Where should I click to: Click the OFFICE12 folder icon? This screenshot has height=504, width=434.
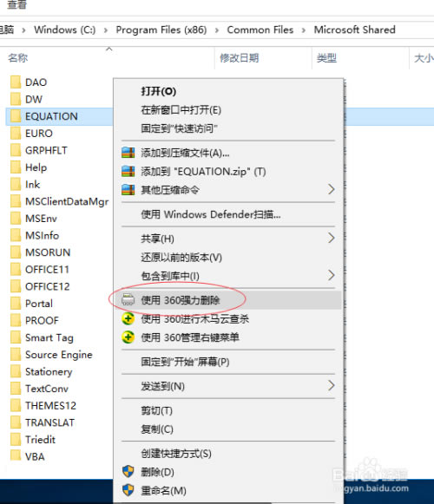coord(16,287)
